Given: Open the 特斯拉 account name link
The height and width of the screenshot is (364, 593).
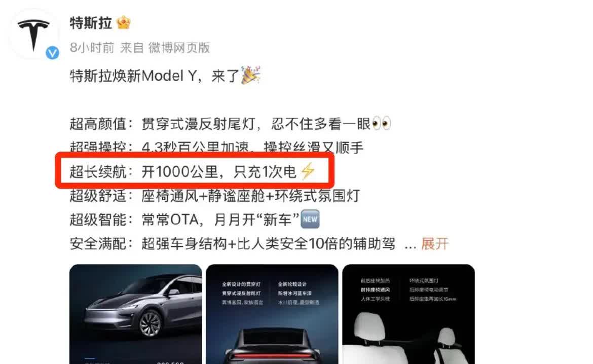Looking at the screenshot, I should [91, 23].
